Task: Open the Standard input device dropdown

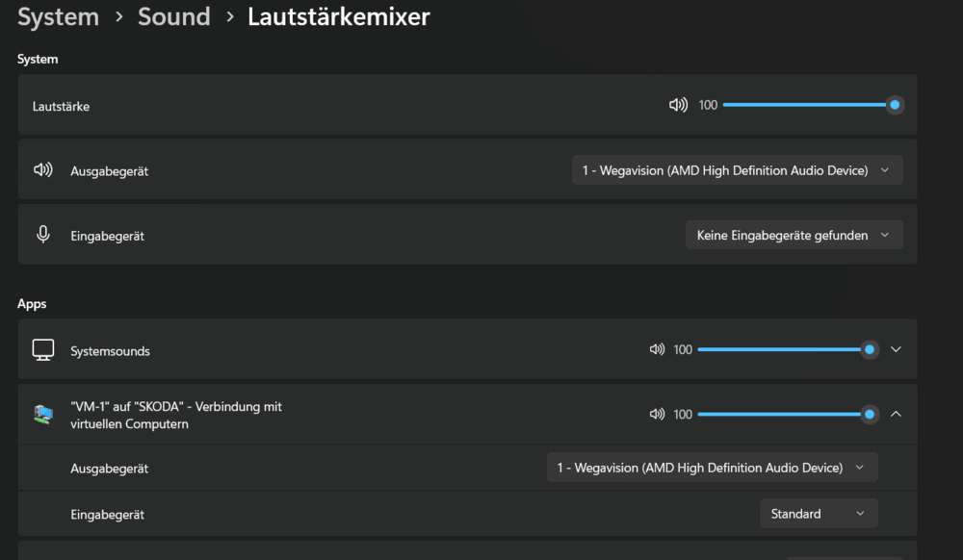Action: click(x=819, y=514)
